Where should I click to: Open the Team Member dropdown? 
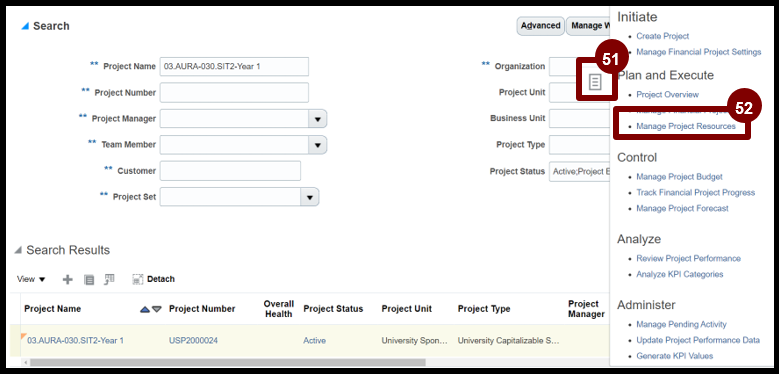pos(318,145)
